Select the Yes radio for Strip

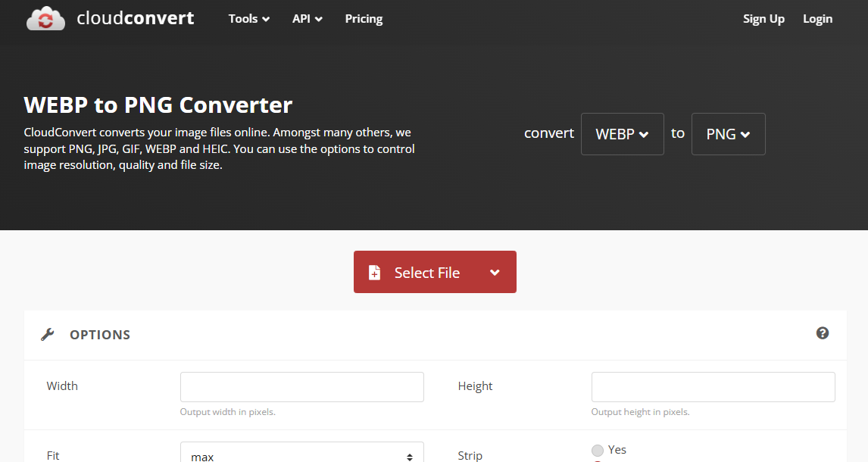[598, 451]
